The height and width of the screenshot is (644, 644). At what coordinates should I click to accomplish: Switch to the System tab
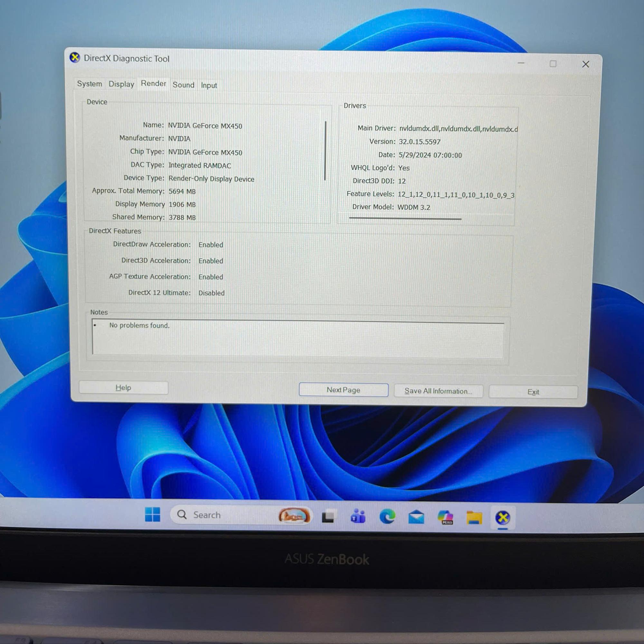pos(89,84)
